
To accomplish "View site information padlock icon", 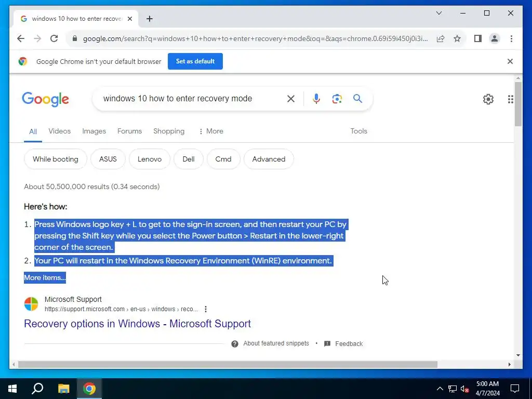I will coord(75,38).
